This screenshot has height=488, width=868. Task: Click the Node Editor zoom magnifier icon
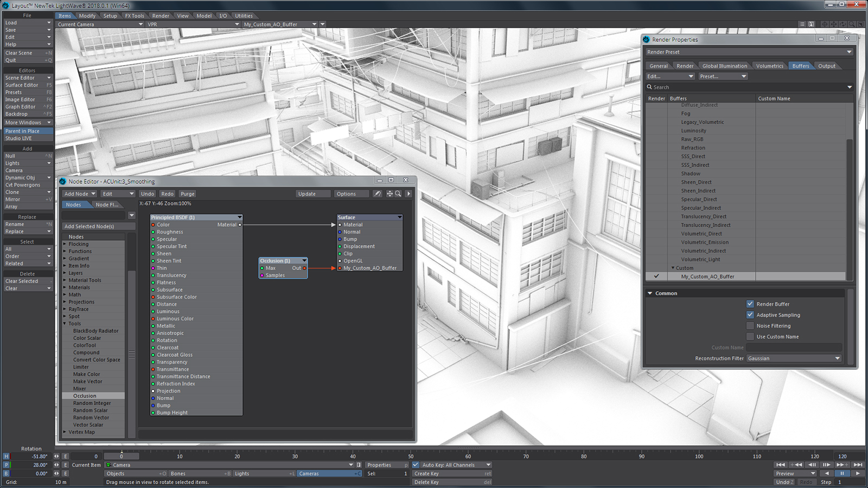click(398, 194)
